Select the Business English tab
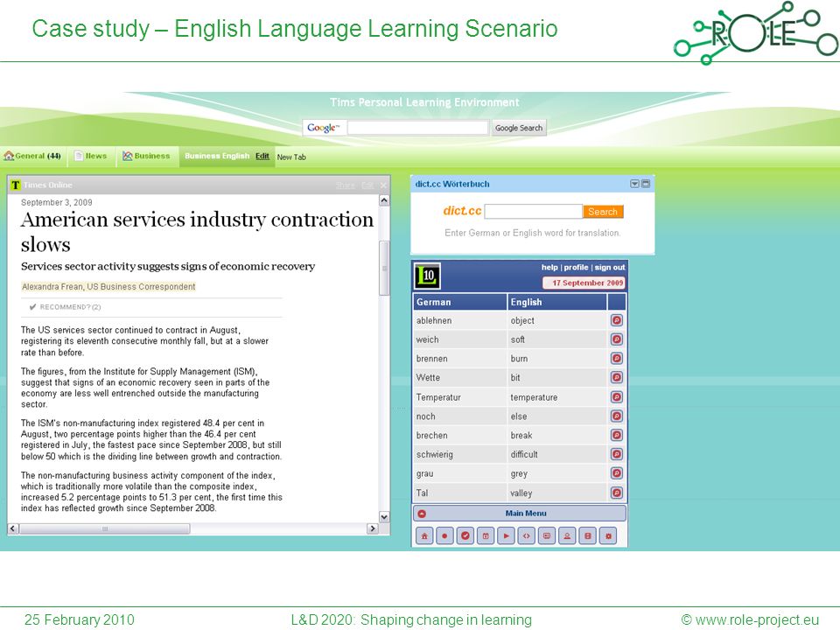Image resolution: width=840 pixels, height=630 pixels. click(217, 156)
